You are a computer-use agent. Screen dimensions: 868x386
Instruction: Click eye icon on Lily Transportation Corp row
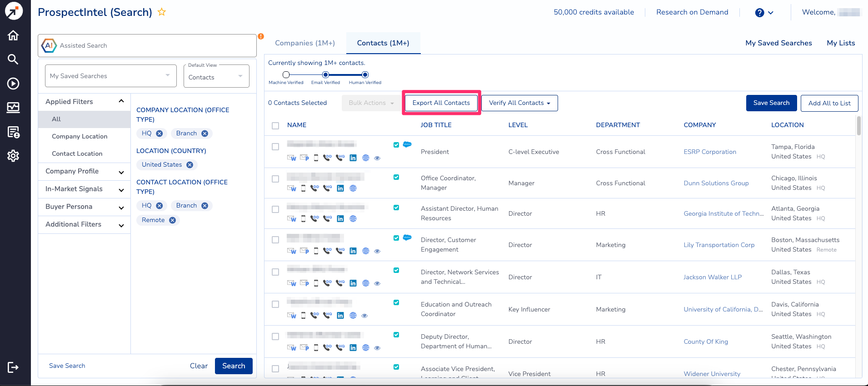(x=377, y=251)
